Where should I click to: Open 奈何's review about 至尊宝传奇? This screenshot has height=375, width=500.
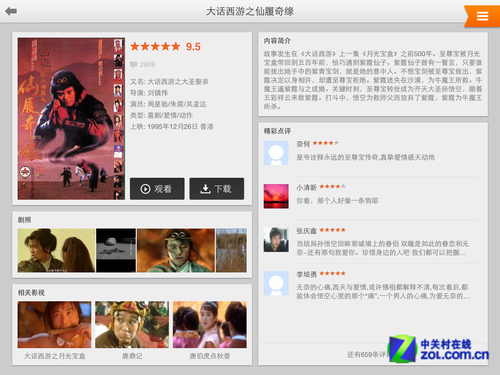[365, 157]
